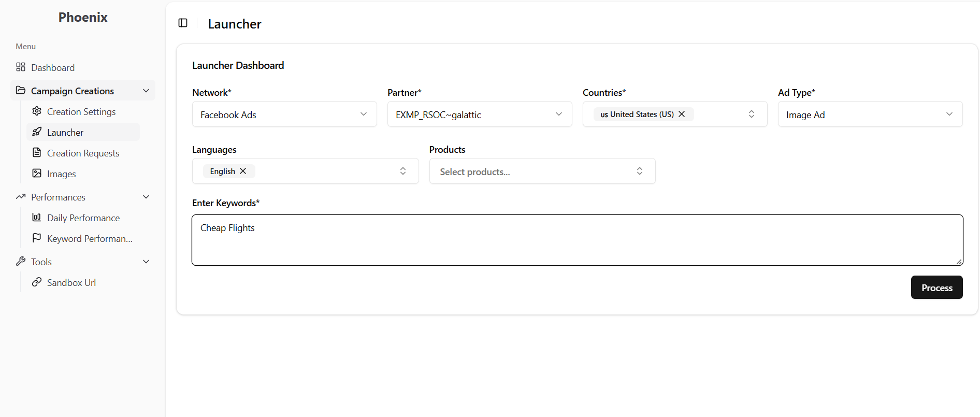
Task: Click the Creation Requests document icon
Action: [37, 153]
